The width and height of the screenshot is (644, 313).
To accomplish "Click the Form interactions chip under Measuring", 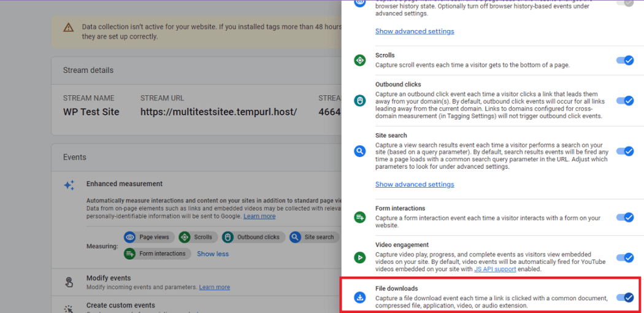I will pos(157,253).
